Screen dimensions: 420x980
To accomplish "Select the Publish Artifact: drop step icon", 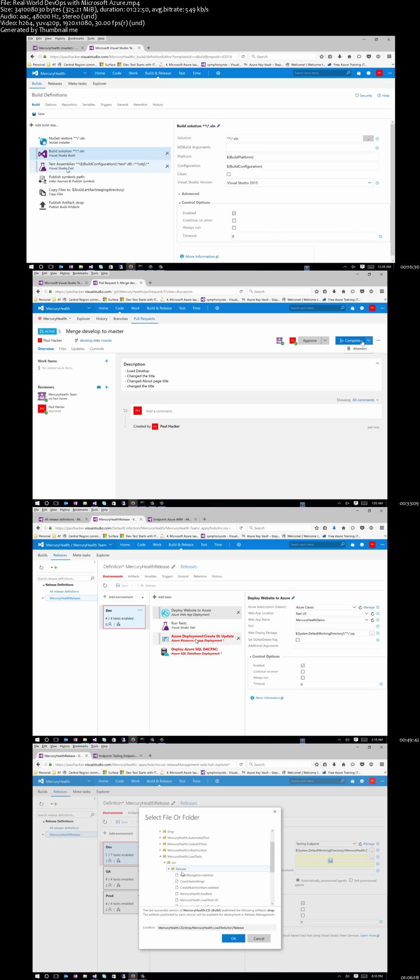I will point(43,205).
